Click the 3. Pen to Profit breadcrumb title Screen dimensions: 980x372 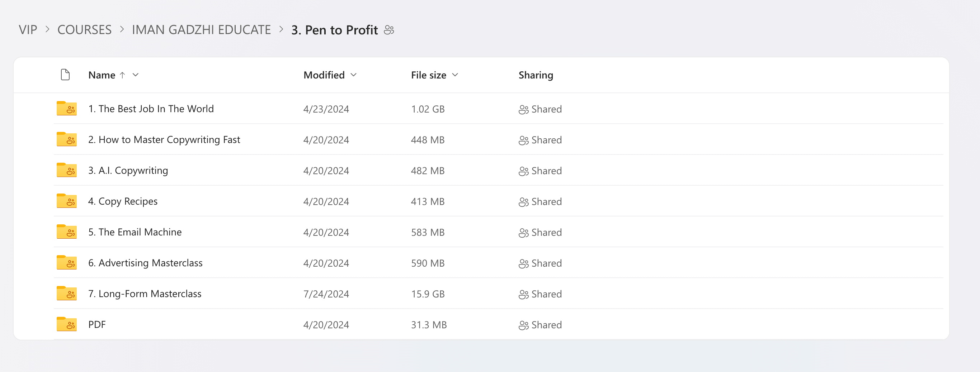334,30
